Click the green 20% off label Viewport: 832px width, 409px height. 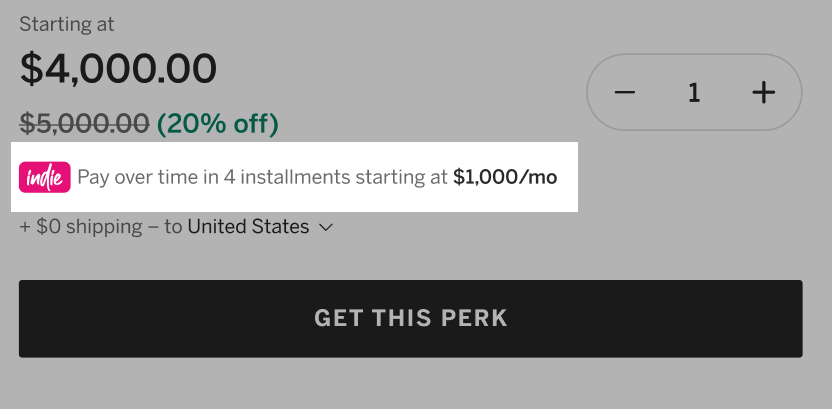pyautogui.click(x=218, y=124)
